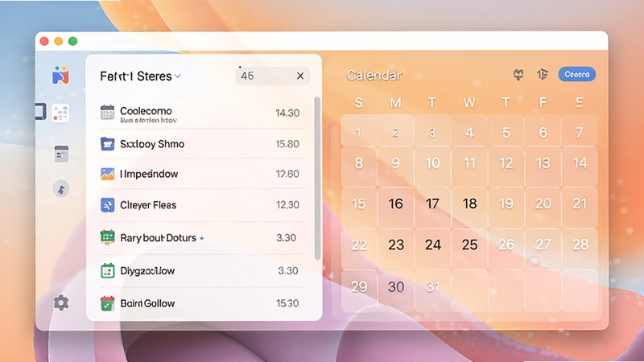644x362 pixels.
Task: Click the calendar icon beside Coolecomo
Action: pos(107,113)
